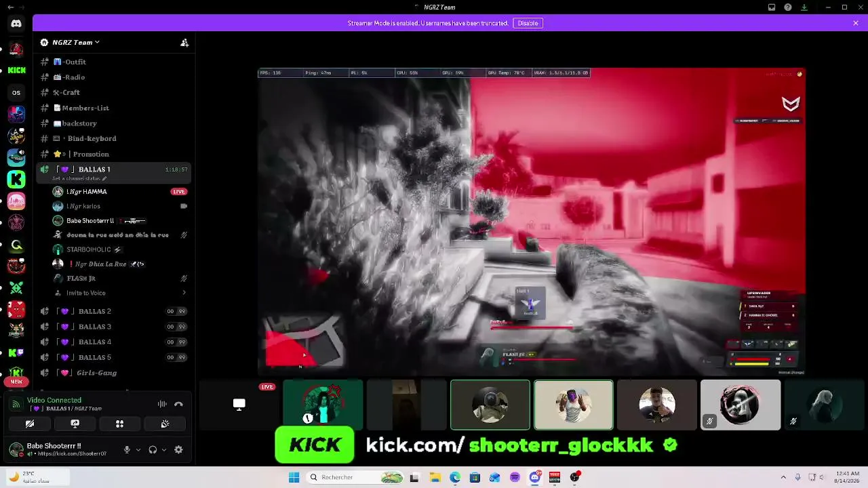Disable Streamer Mode via banner button

click(528, 23)
